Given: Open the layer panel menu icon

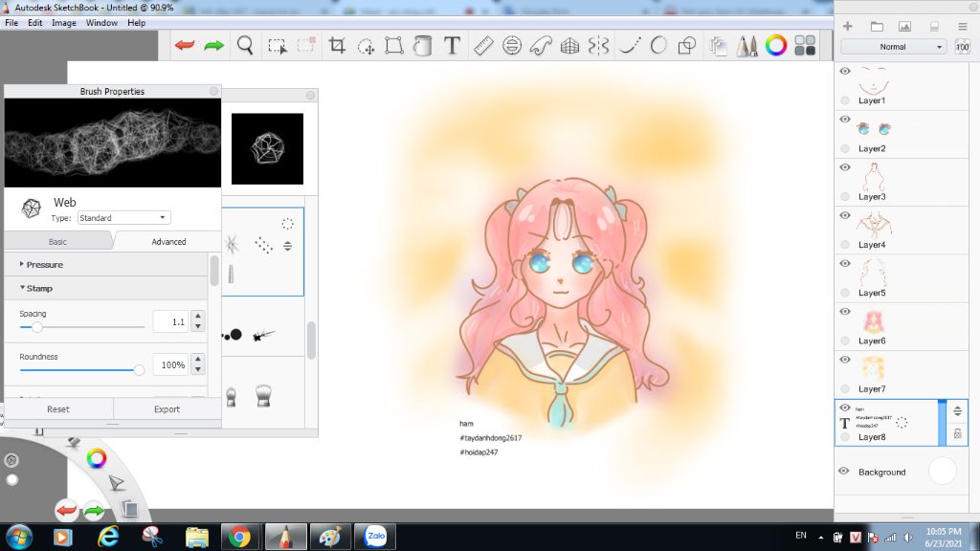Looking at the screenshot, I should coord(962,26).
